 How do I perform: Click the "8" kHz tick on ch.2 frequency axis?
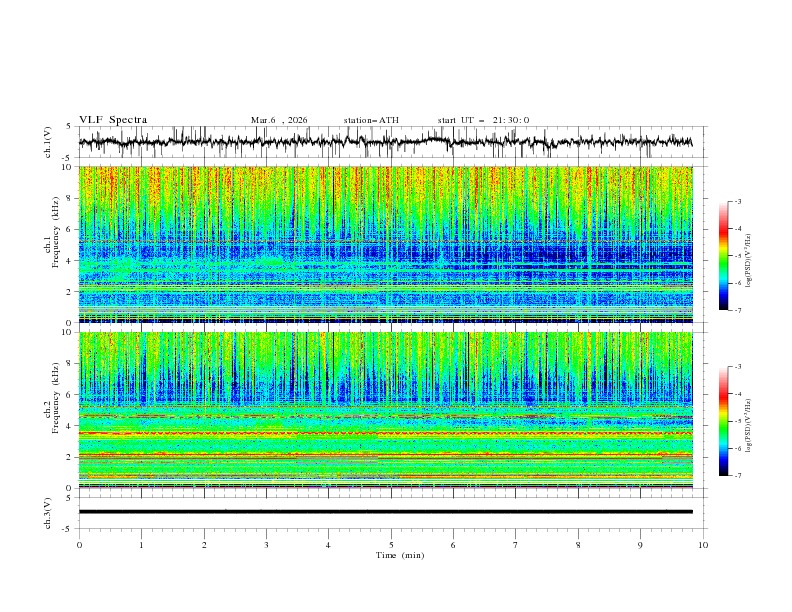coord(69,364)
